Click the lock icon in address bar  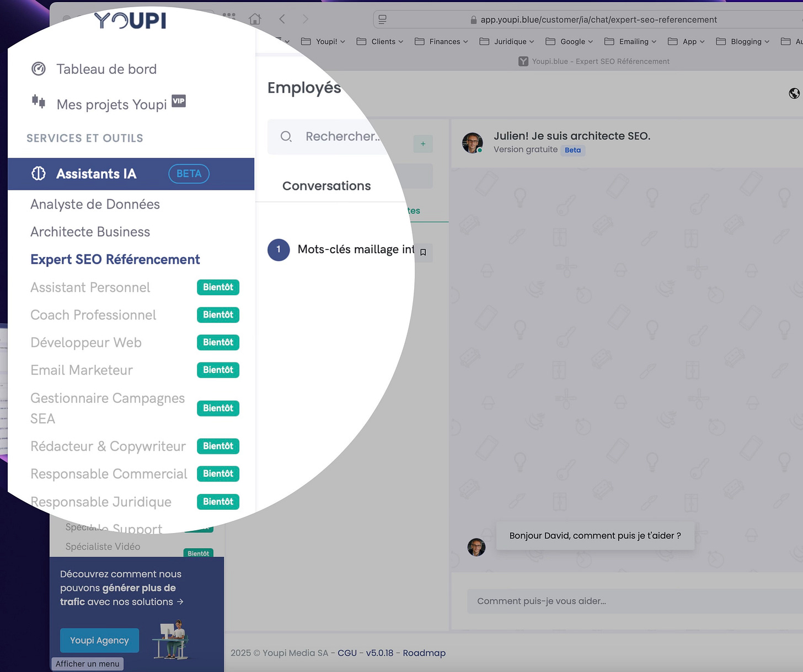click(x=473, y=20)
